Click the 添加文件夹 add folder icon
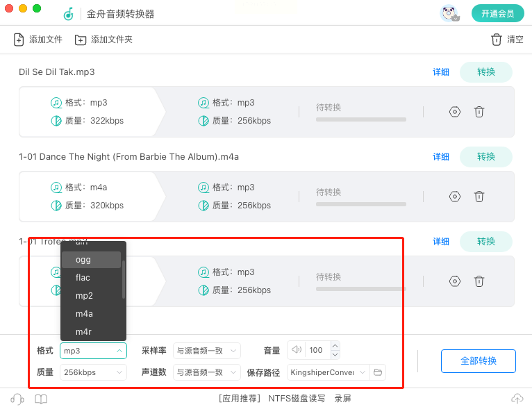Viewport: 532px width, 407px height. click(x=81, y=40)
